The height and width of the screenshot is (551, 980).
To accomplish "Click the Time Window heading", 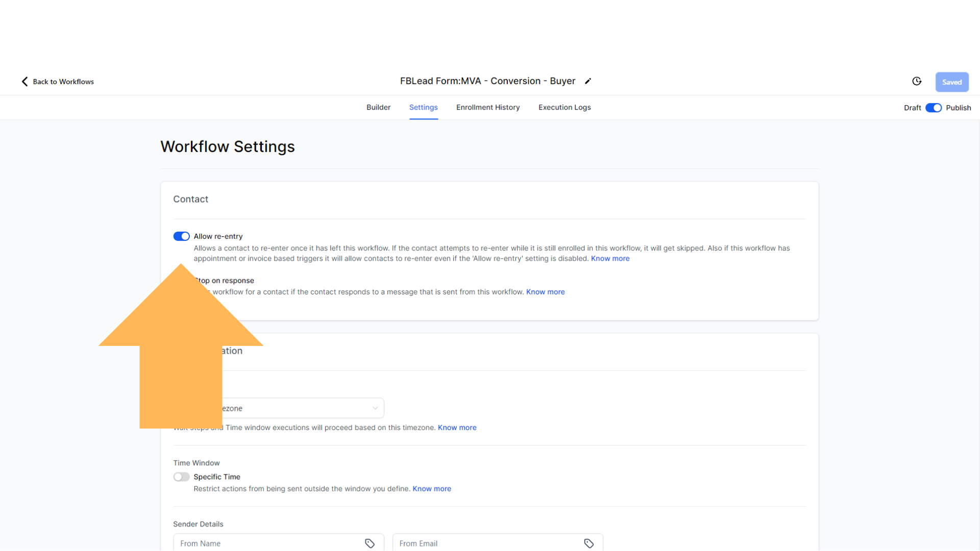I will 196,463.
